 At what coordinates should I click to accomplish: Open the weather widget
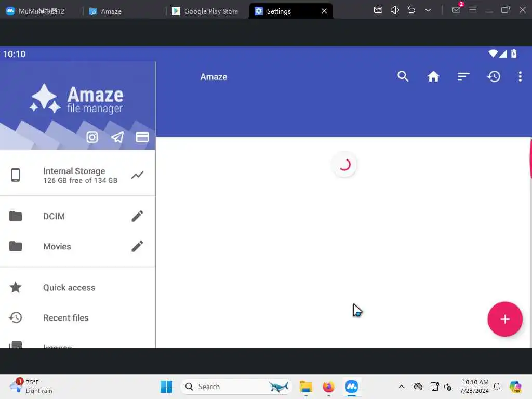click(x=31, y=387)
